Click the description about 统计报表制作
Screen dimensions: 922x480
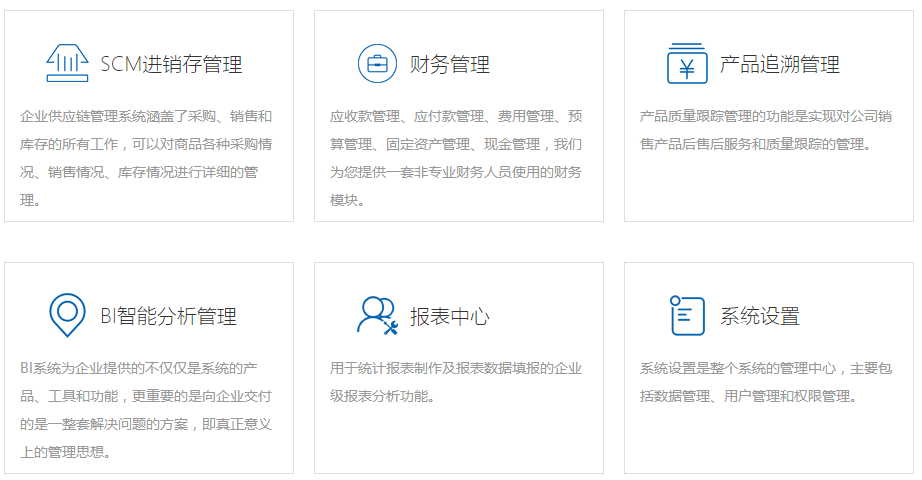coord(456,382)
